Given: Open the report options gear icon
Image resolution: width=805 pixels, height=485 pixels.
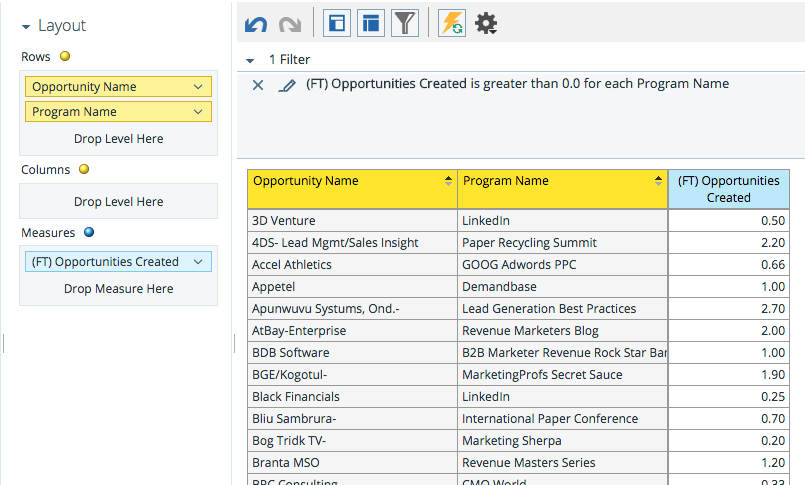Looking at the screenshot, I should (x=486, y=23).
